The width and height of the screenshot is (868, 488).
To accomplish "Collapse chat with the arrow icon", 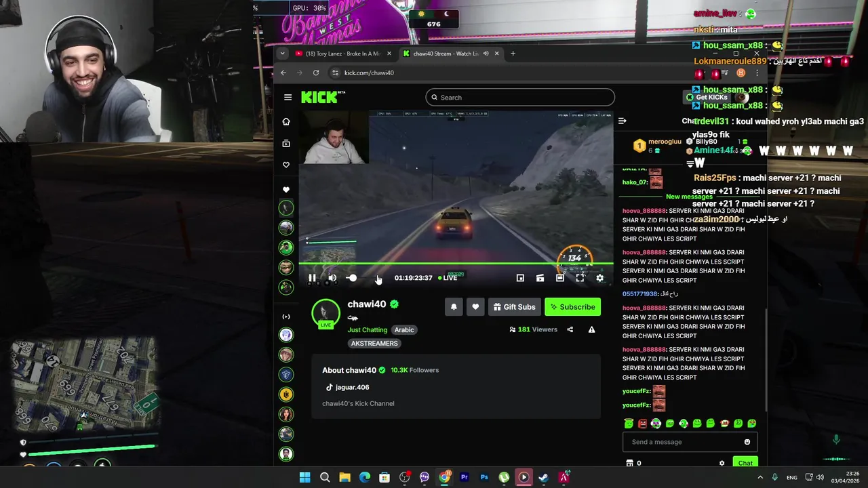I will [x=623, y=121].
